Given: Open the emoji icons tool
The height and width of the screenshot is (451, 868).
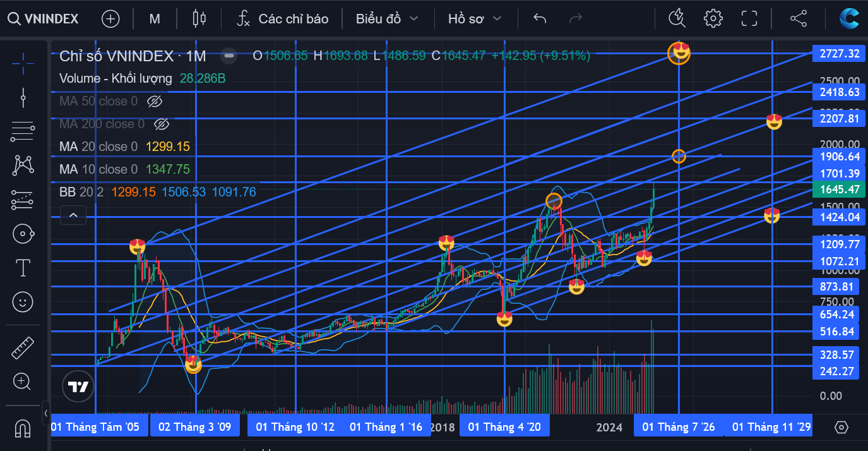Looking at the screenshot, I should click(x=23, y=302).
